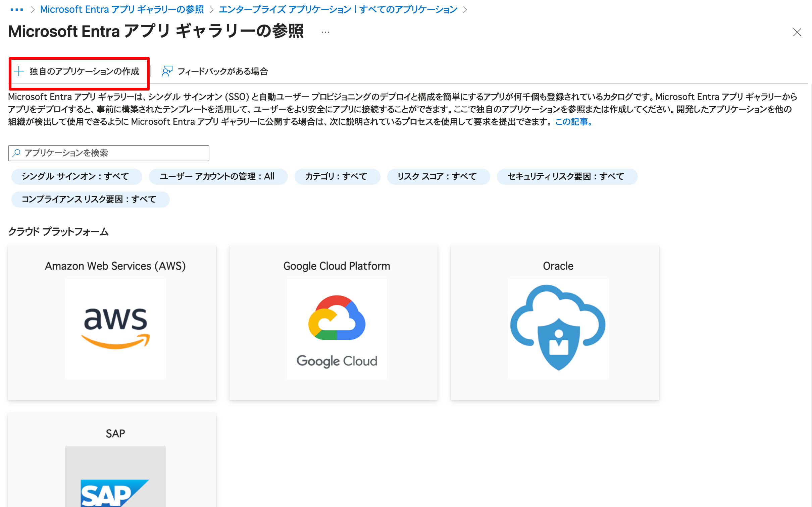Open the コンプライアンス リスク要因 filter
Screen dimensions: 812x507
[90, 199]
